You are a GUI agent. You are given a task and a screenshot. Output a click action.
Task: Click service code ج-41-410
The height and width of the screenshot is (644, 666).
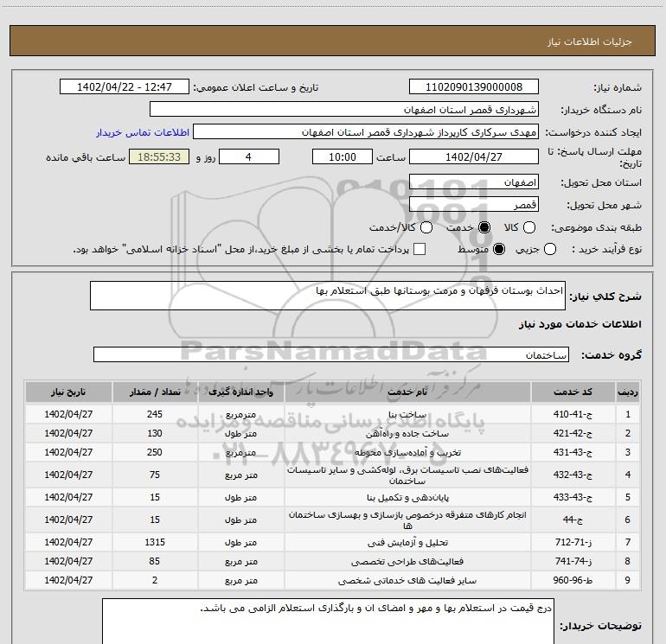pyautogui.click(x=573, y=414)
